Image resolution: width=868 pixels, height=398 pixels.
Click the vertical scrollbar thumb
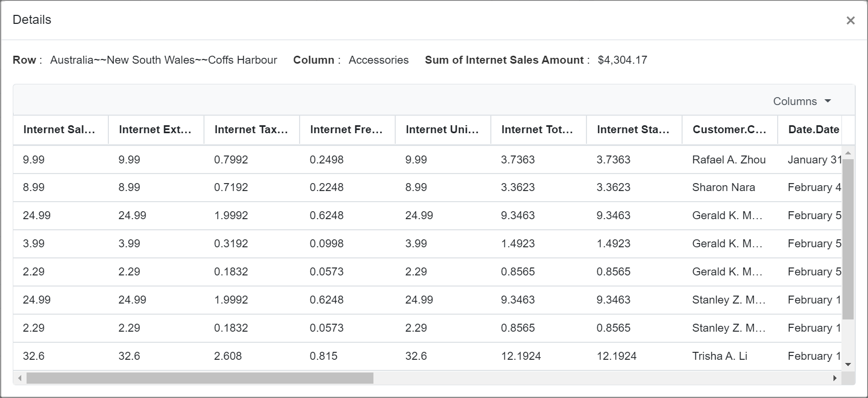pyautogui.click(x=848, y=239)
